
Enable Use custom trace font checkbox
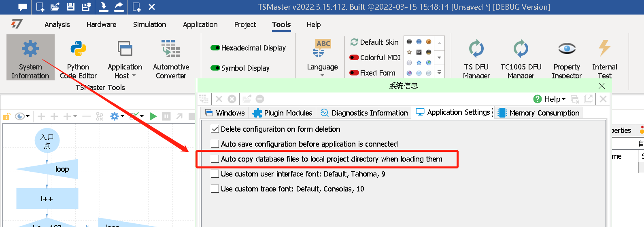coord(215,189)
